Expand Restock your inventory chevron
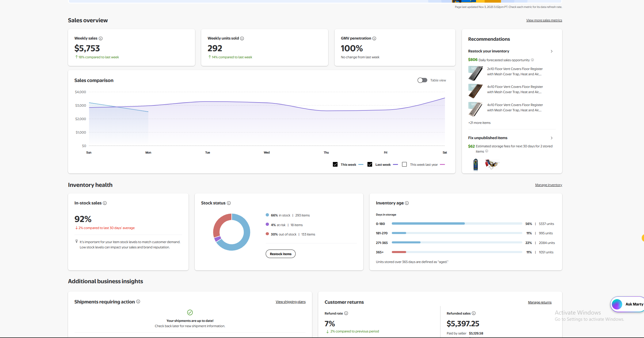Screen dimensions: 644x338 click(x=552, y=51)
